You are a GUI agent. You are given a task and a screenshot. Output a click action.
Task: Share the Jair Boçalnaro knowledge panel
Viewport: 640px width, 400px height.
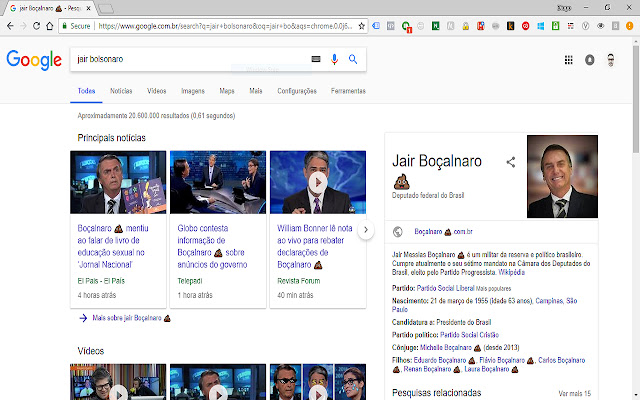pyautogui.click(x=511, y=162)
